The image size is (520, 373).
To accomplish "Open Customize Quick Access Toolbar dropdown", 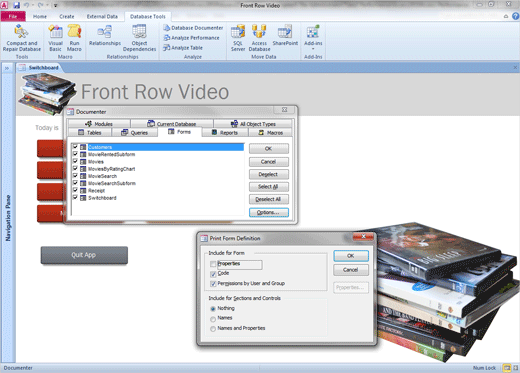I will coord(56,5).
